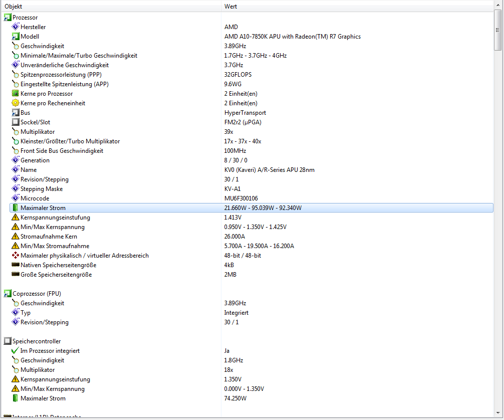The height and width of the screenshot is (420, 504).
Task: Select Revision/Stepping under Coprozessor
Action: click(251, 322)
